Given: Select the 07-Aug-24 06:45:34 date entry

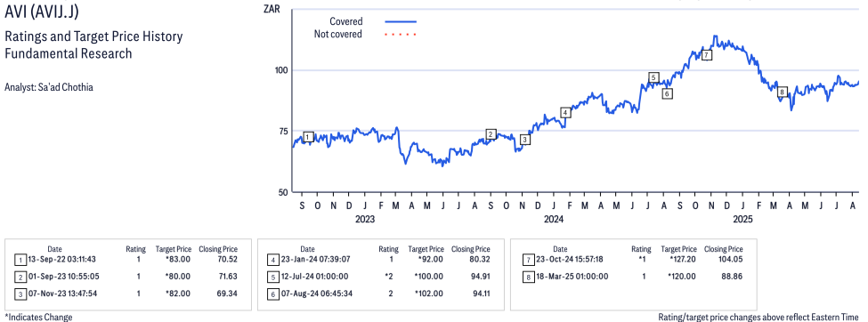Looking at the screenshot, I should pos(317,294).
